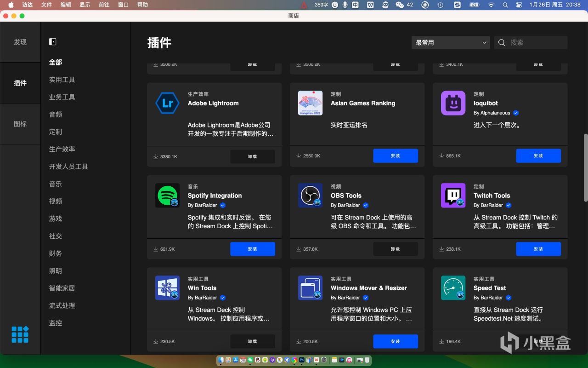The width and height of the screenshot is (588, 368).
Task: Click the vertical scrollbar of plugin list
Action: coord(585,167)
